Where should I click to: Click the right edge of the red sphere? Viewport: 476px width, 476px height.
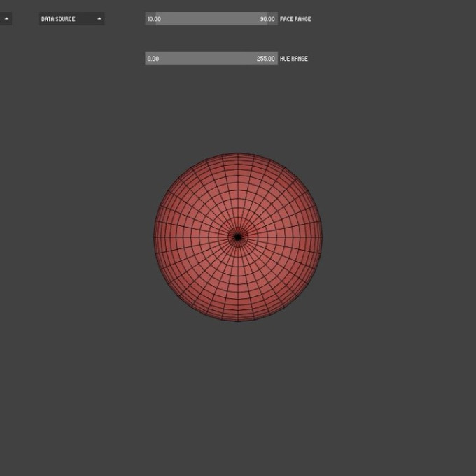click(321, 238)
